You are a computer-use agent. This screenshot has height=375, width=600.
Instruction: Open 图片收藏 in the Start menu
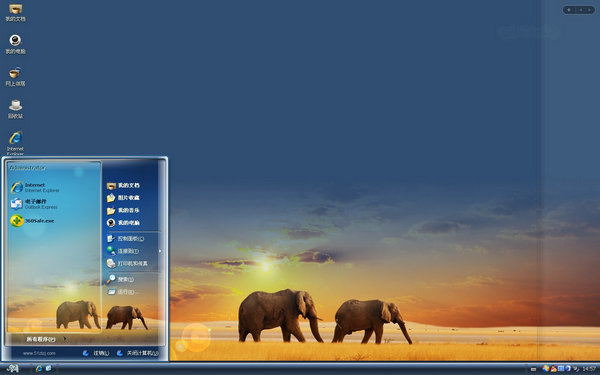[123, 198]
